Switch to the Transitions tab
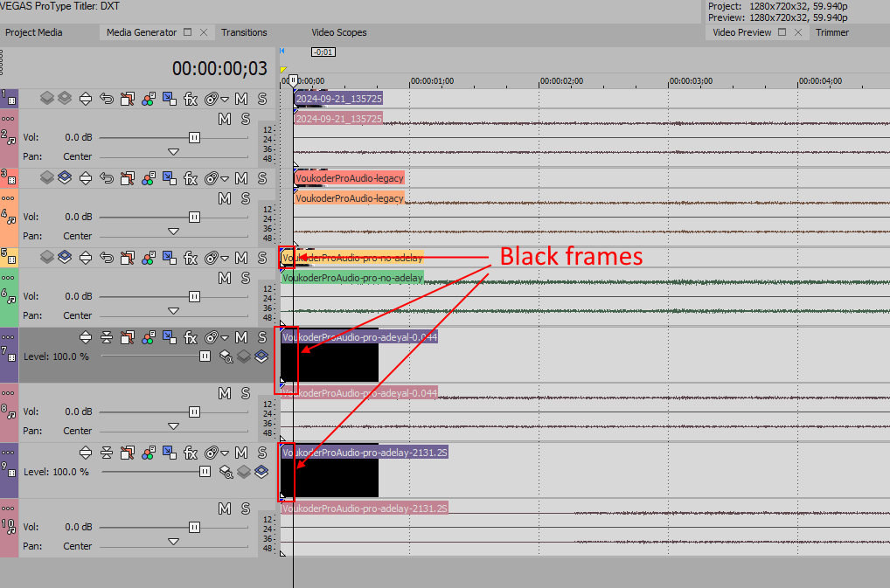 (244, 32)
